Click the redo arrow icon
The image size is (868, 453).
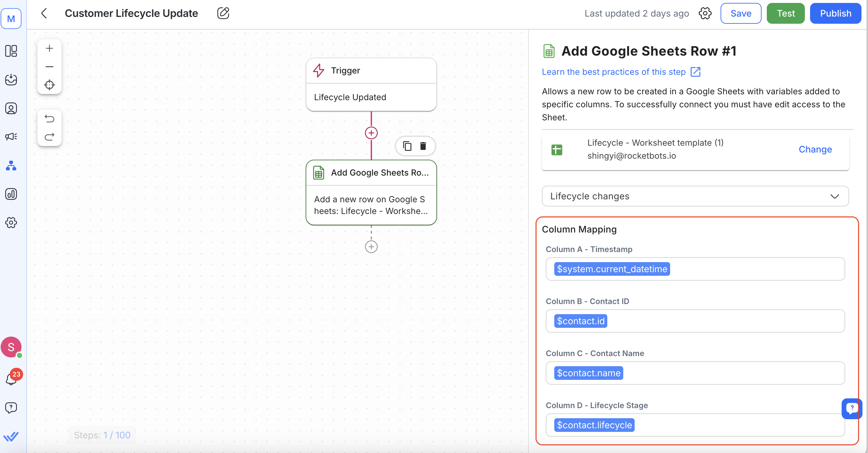click(x=49, y=137)
